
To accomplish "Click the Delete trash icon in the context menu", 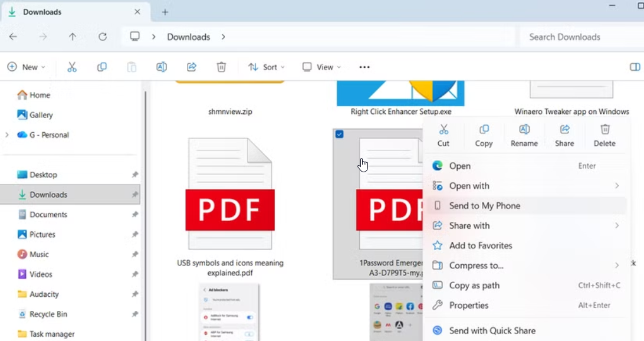I will click(604, 130).
